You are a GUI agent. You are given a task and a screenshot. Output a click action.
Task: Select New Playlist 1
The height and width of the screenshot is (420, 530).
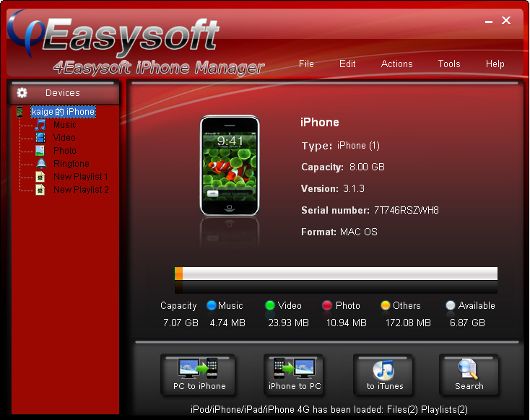point(80,177)
